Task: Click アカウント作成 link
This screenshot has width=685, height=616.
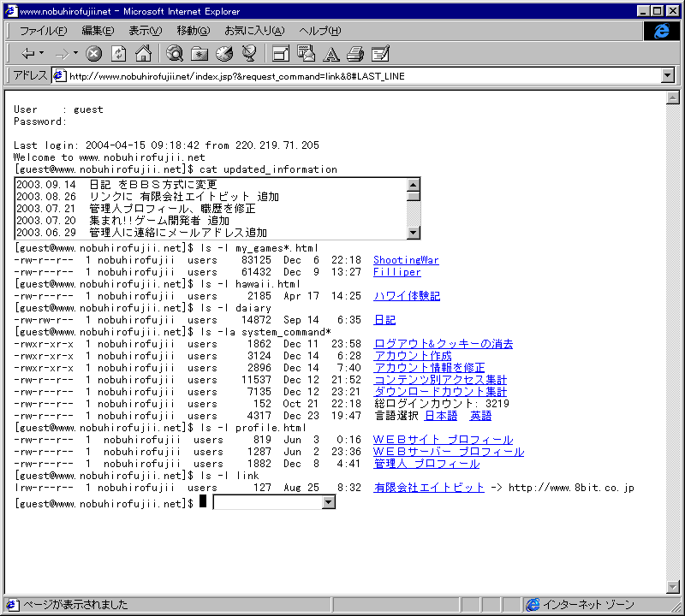Action: click(x=413, y=356)
